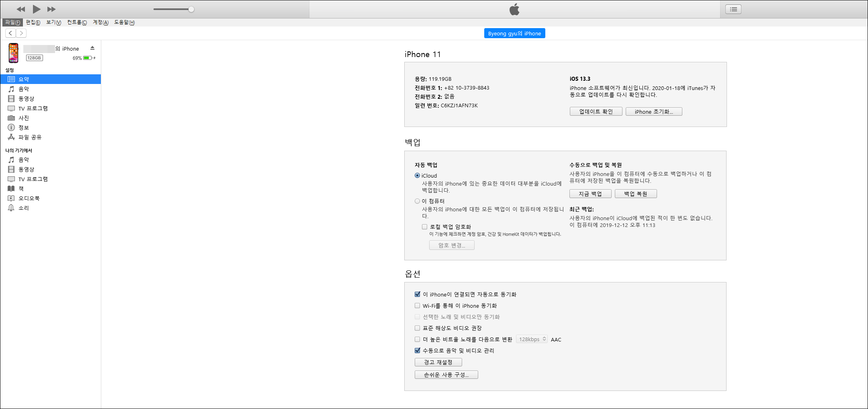This screenshot has height=409, width=868.
Task: Open TV 프로그램 under 나의 기기에서
Action: 51,179
